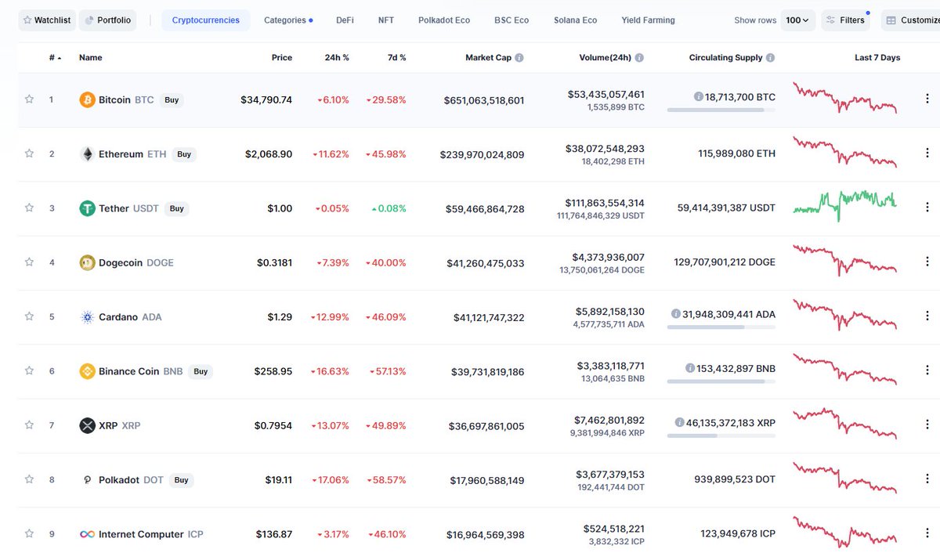Open XRP row three-dot menu
The image size is (940, 560).
tap(927, 425)
